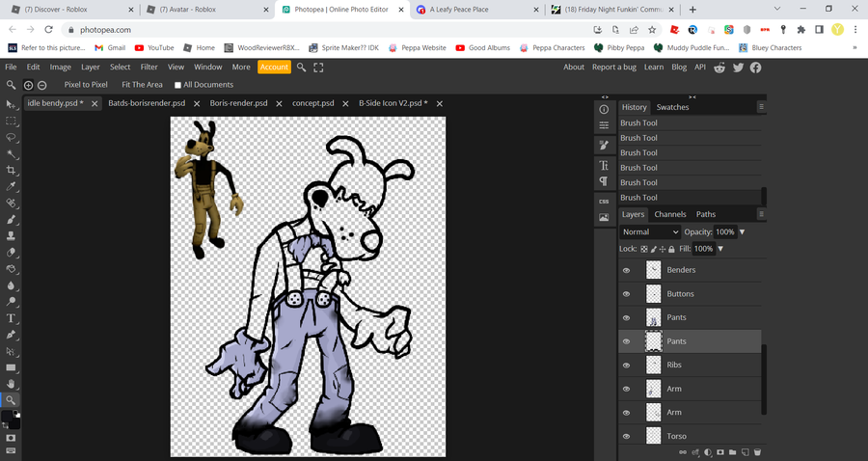
Task: Create a new folder in Layers panel
Action: (x=732, y=452)
